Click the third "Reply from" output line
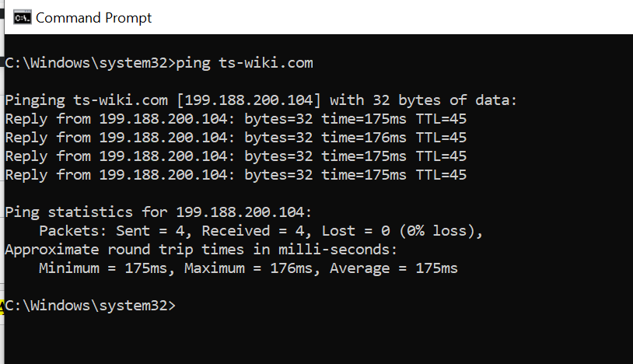Screen dimensions: 633x364 [236, 156]
